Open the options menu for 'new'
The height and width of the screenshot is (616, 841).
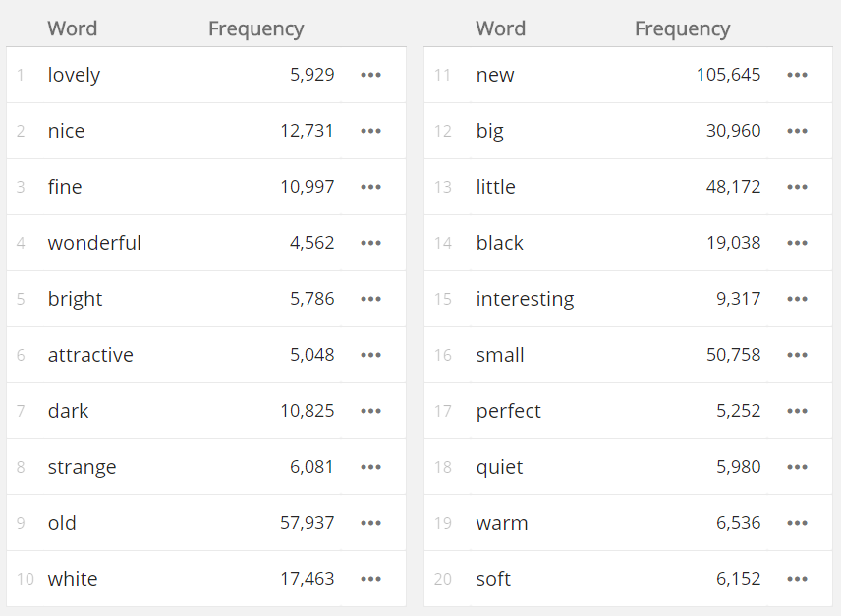pos(797,75)
